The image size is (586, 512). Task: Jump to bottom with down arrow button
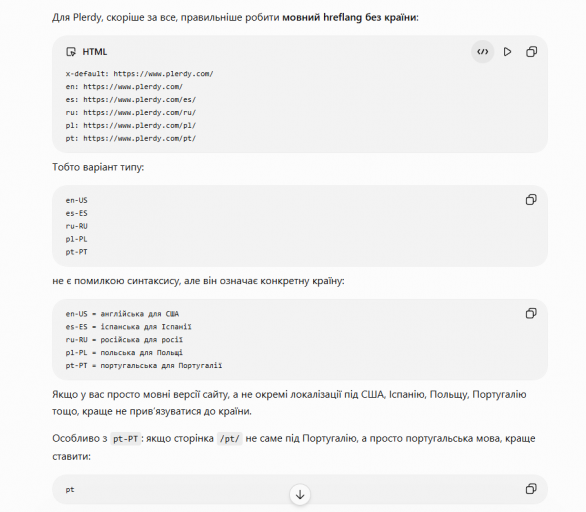tap(300, 495)
